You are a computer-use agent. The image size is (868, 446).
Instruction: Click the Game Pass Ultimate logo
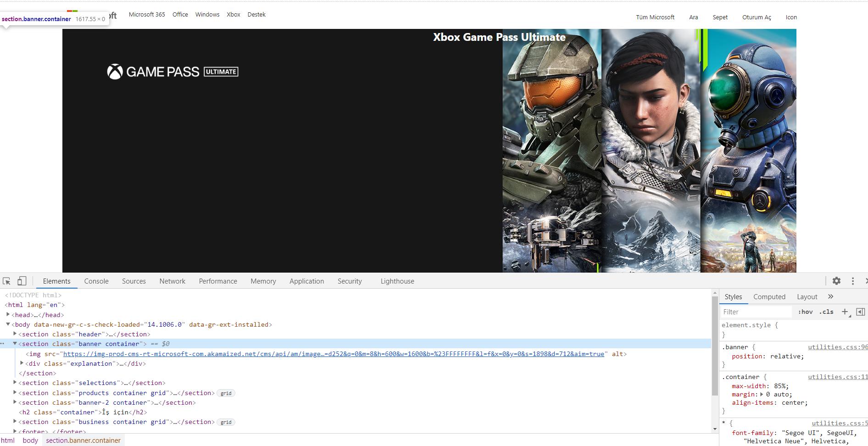click(172, 72)
